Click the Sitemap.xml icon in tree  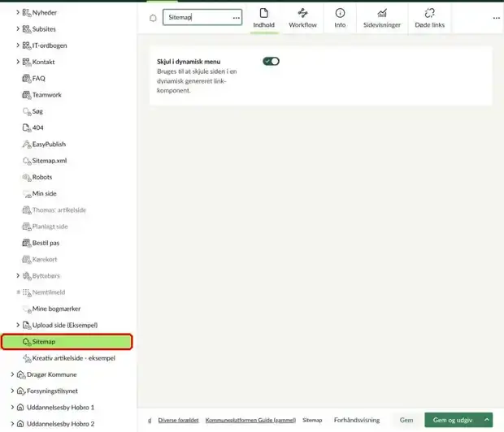tap(27, 161)
